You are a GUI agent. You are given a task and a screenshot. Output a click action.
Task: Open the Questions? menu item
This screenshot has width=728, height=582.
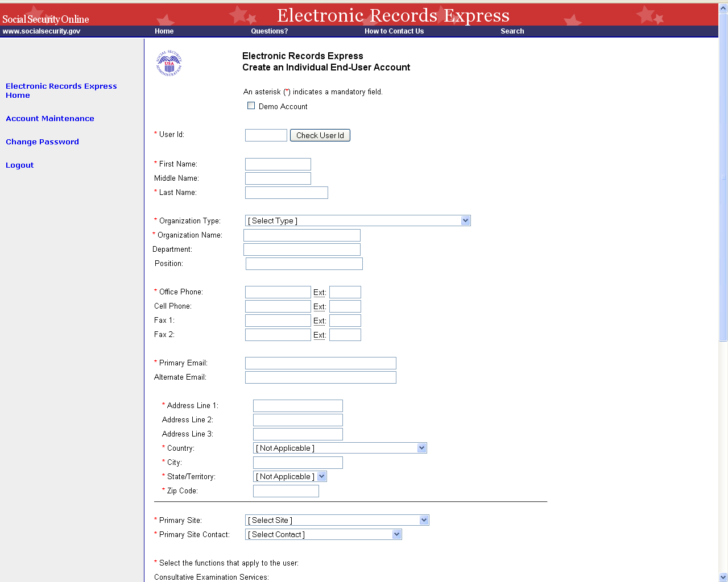[270, 31]
